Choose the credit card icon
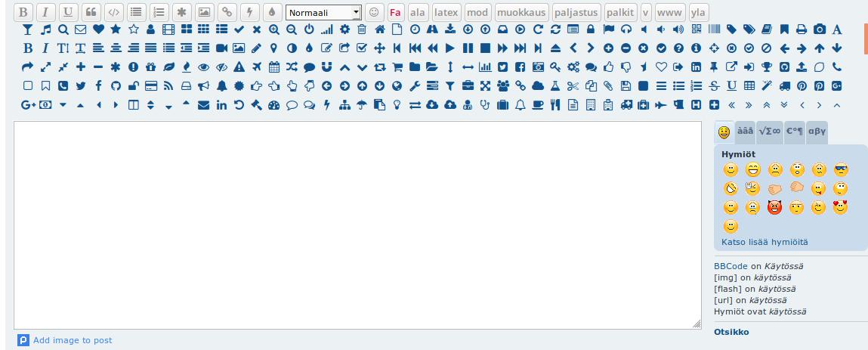 tap(150, 85)
